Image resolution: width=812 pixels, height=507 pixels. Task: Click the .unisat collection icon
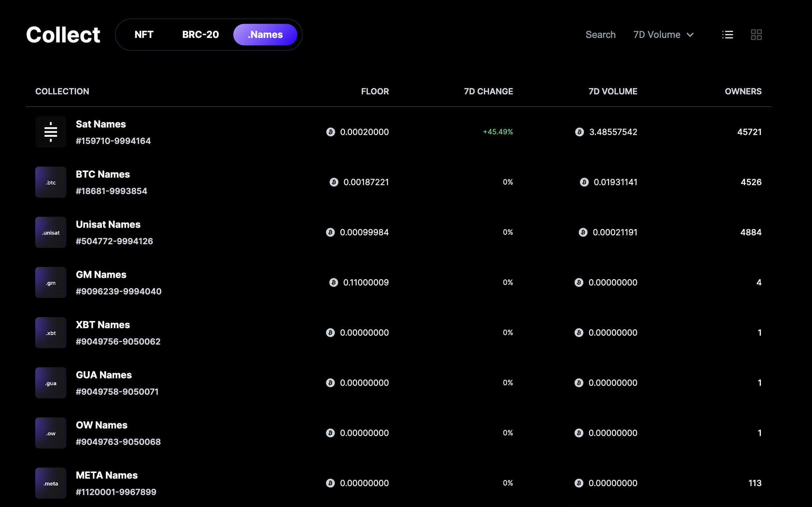(x=50, y=232)
